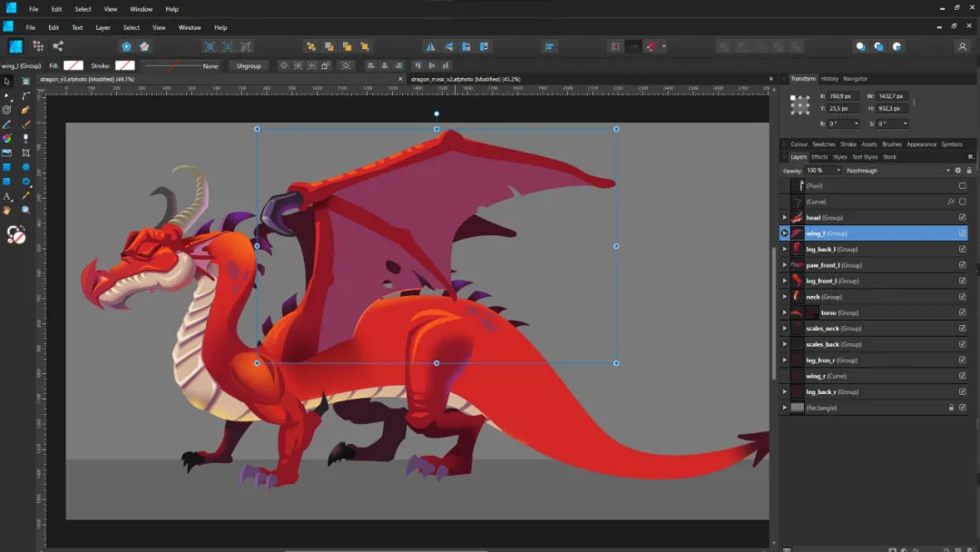Activate the Zoom tool
The image size is (980, 552).
coord(24,210)
